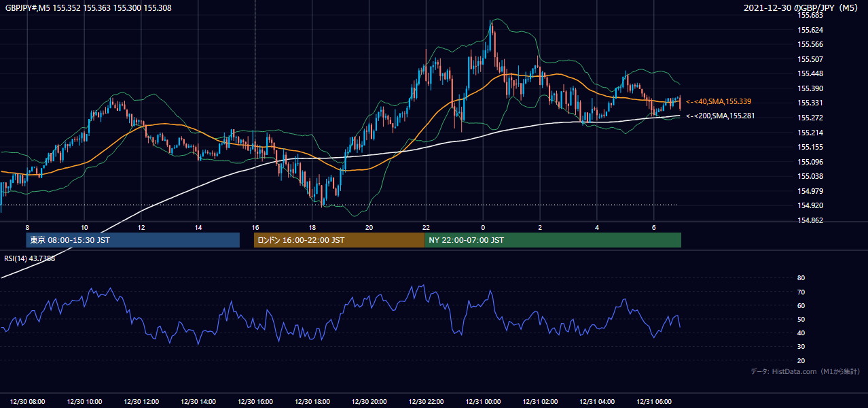Click the 12/31 00:00 time axis label
This screenshot has height=408, width=868.
click(x=483, y=401)
